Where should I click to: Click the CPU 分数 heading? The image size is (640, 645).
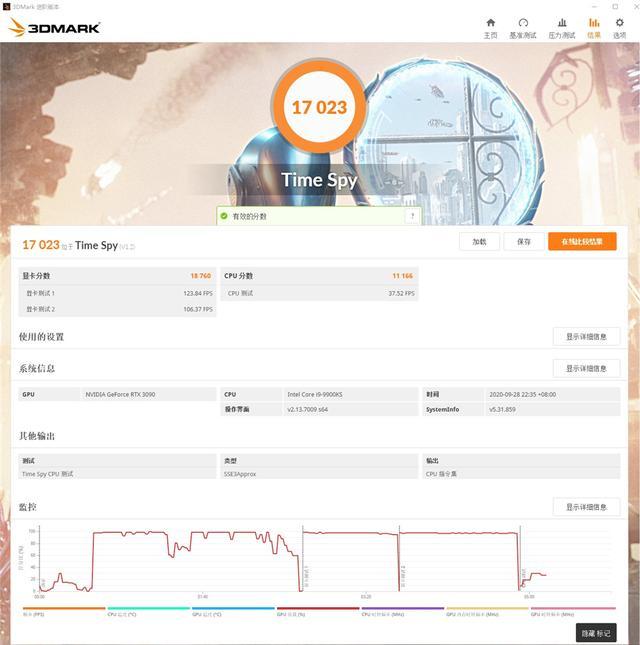click(239, 276)
